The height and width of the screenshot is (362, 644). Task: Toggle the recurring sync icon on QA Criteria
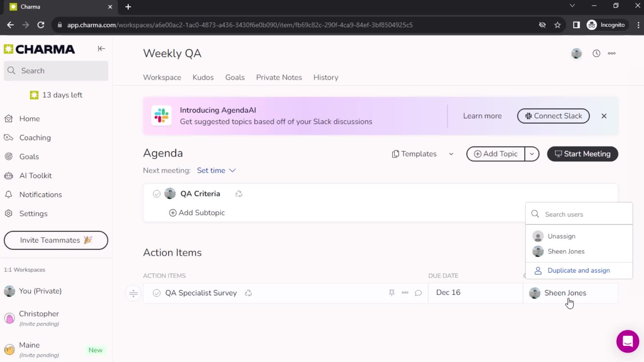(239, 194)
